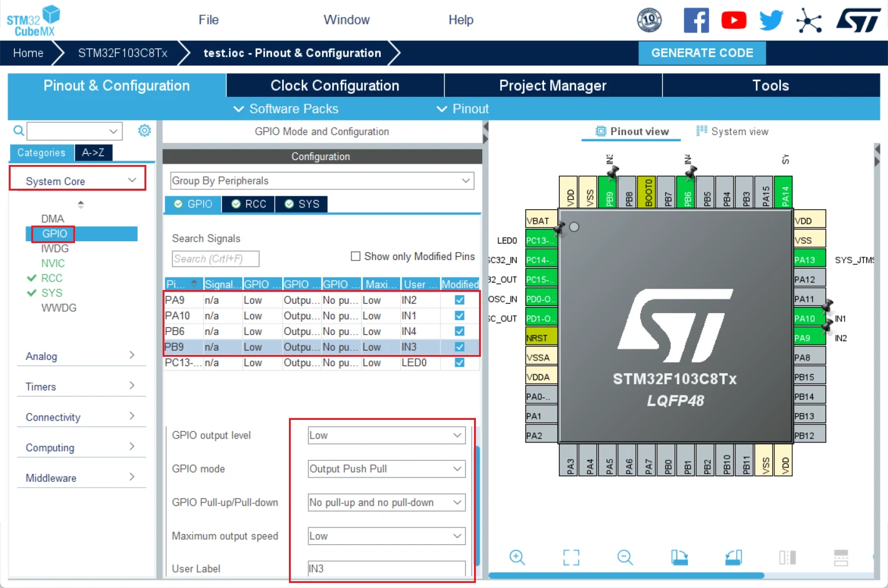Select the SYS configuration tab

tap(302, 204)
